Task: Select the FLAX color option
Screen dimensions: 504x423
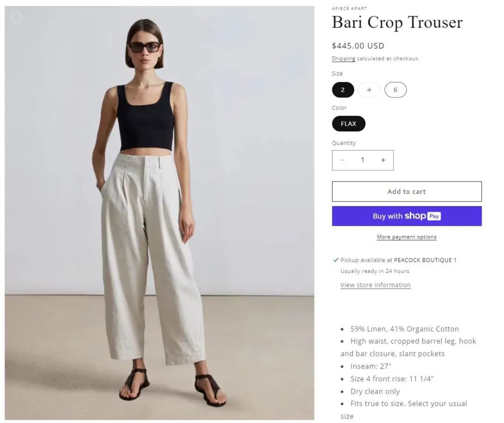Action: [349, 124]
